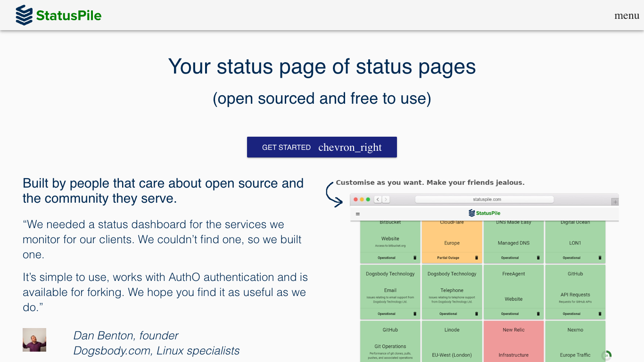Image resolution: width=644 pixels, height=362 pixels.
Task: Click the Nexmo Europe Traffic tile
Action: click(x=575, y=341)
